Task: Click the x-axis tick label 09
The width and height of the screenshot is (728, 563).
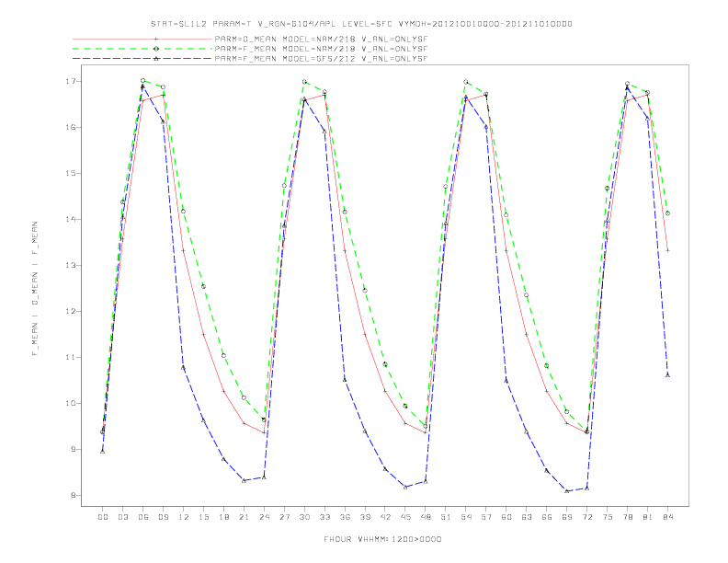Action: [x=164, y=517]
